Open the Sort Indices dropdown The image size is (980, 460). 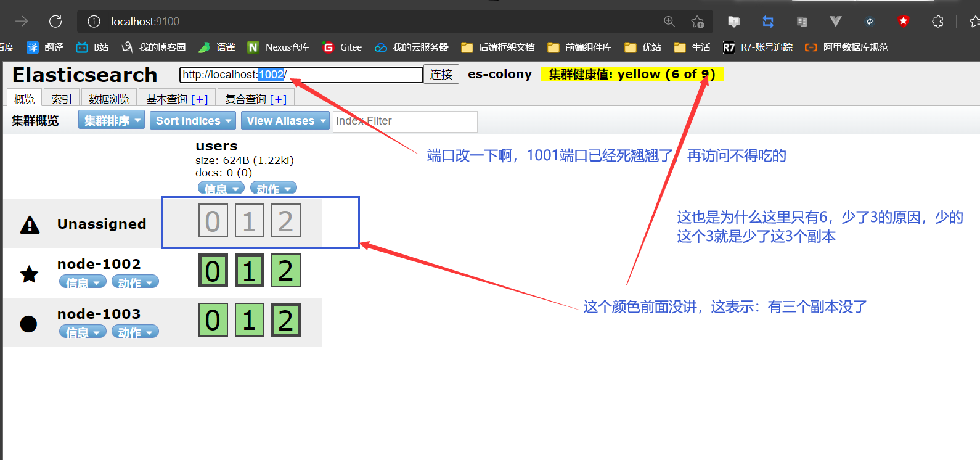click(193, 120)
